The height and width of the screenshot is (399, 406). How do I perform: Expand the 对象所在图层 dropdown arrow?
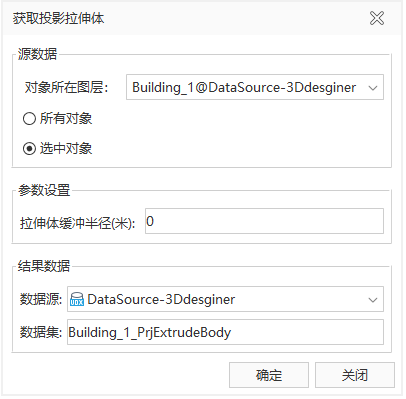point(373,88)
